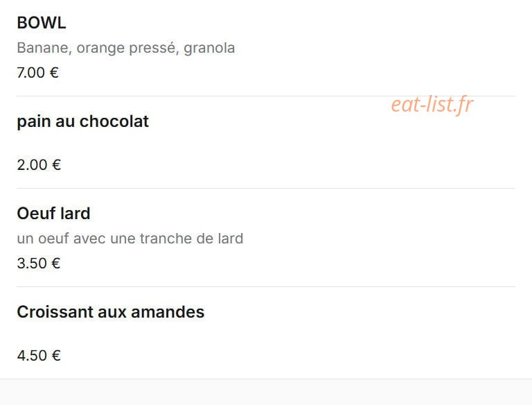532x405 pixels.
Task: Click the gray footer bar below the menu
Action: pos(266,392)
